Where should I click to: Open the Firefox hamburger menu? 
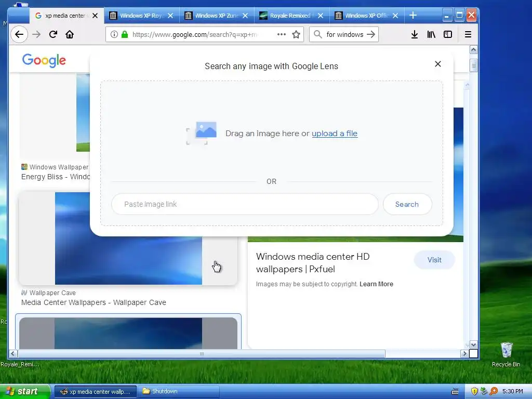468,34
